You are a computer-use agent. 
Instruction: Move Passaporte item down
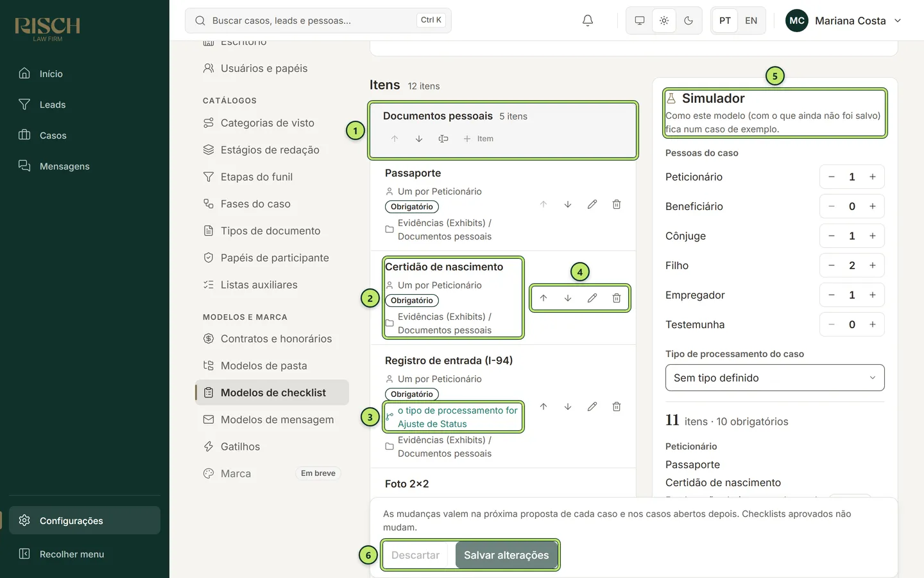tap(568, 204)
